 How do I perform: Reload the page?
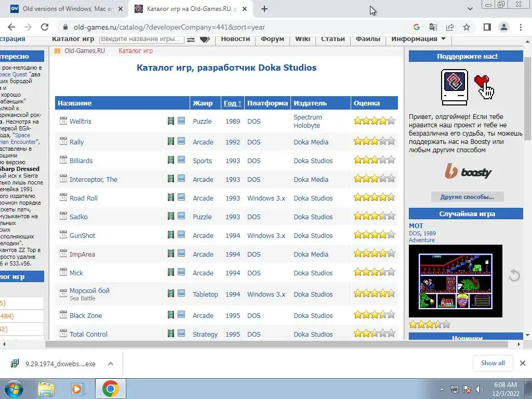pos(45,27)
